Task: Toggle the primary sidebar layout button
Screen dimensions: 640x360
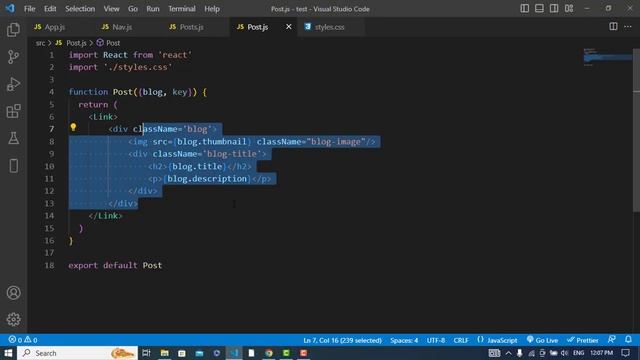Action: click(x=524, y=9)
